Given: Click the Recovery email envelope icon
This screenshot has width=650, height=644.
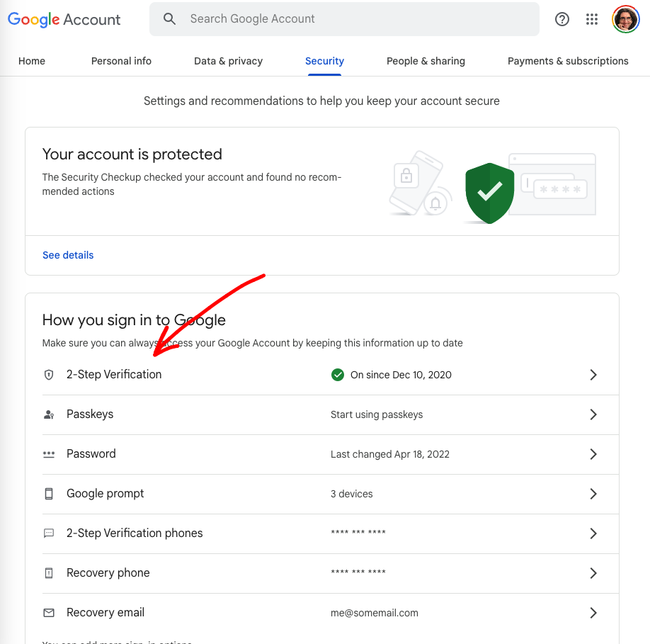Looking at the screenshot, I should click(x=49, y=613).
